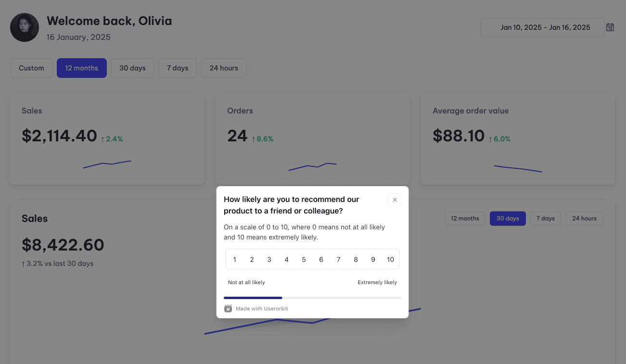Click Olivia's profile avatar
The width and height of the screenshot is (626, 364).
click(25, 27)
